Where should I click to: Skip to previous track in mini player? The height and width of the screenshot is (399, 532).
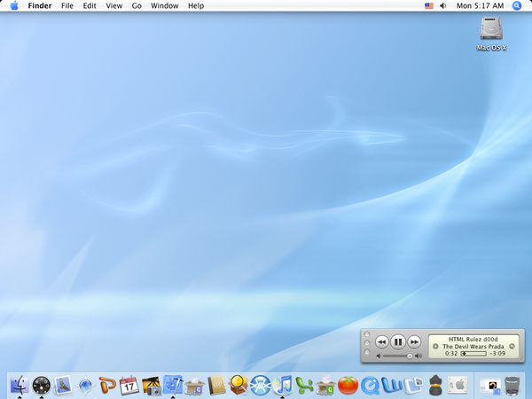click(x=381, y=342)
